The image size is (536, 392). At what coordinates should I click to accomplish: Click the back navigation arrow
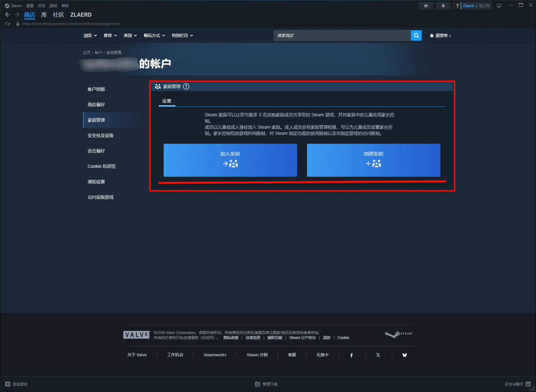point(8,15)
